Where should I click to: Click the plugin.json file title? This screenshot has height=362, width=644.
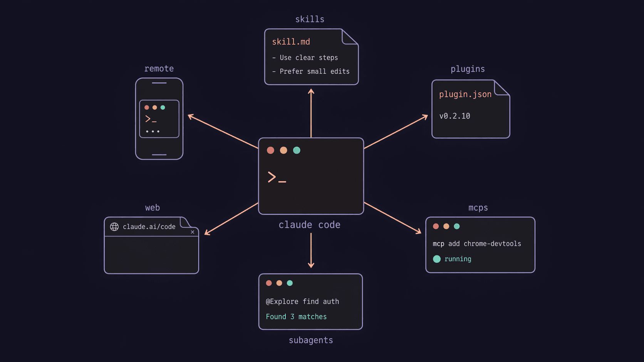[x=465, y=94]
